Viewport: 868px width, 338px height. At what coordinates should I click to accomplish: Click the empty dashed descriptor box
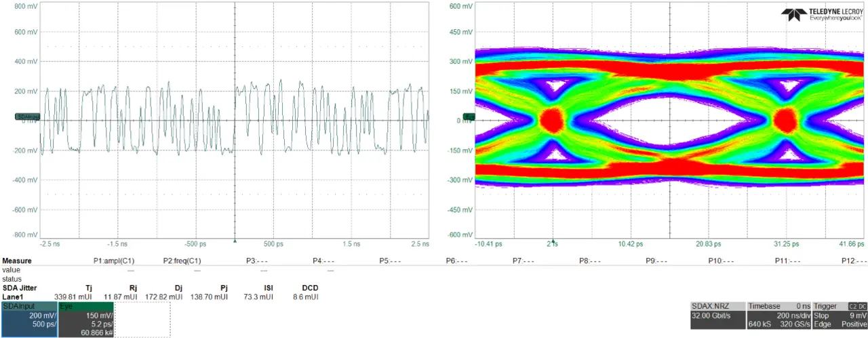point(142,319)
